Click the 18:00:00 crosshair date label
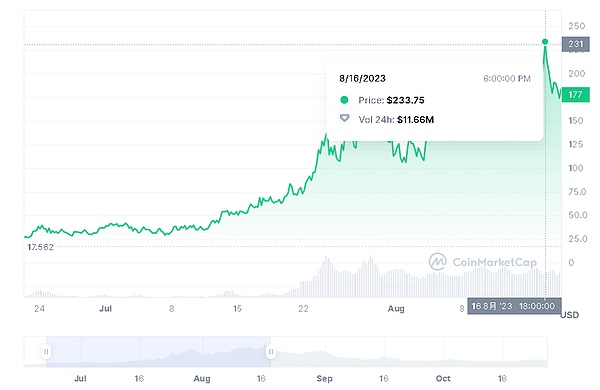Viewport: 600px width, 390px height. pyautogui.click(x=514, y=306)
